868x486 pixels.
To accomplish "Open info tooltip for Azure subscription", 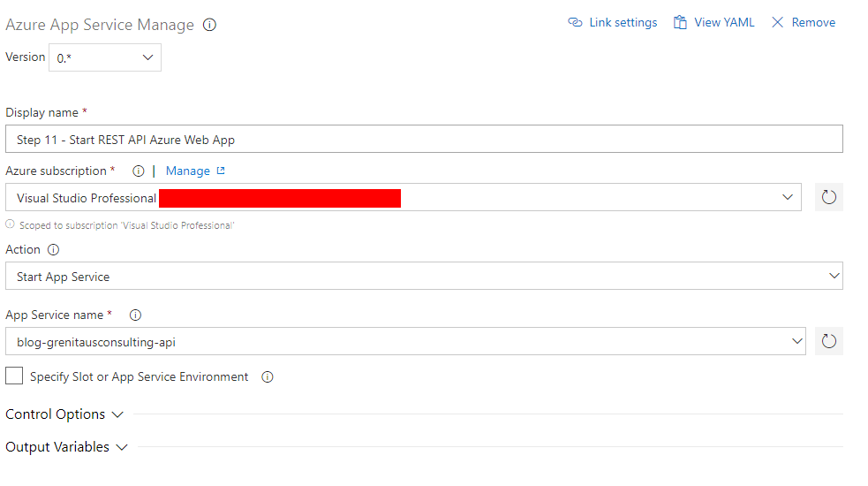I will coord(139,171).
